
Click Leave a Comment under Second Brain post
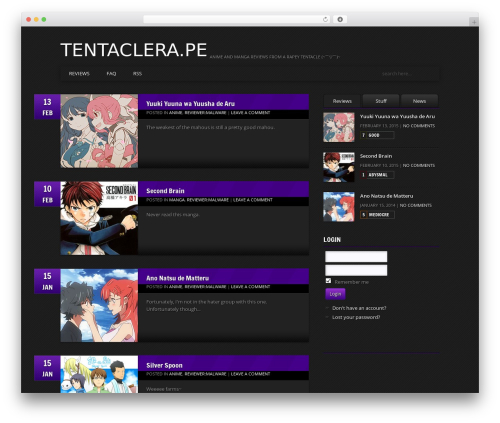click(253, 200)
